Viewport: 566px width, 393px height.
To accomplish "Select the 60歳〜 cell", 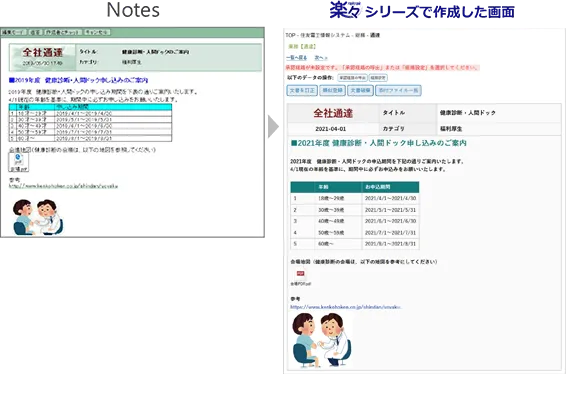I will pyautogui.click(x=338, y=244).
